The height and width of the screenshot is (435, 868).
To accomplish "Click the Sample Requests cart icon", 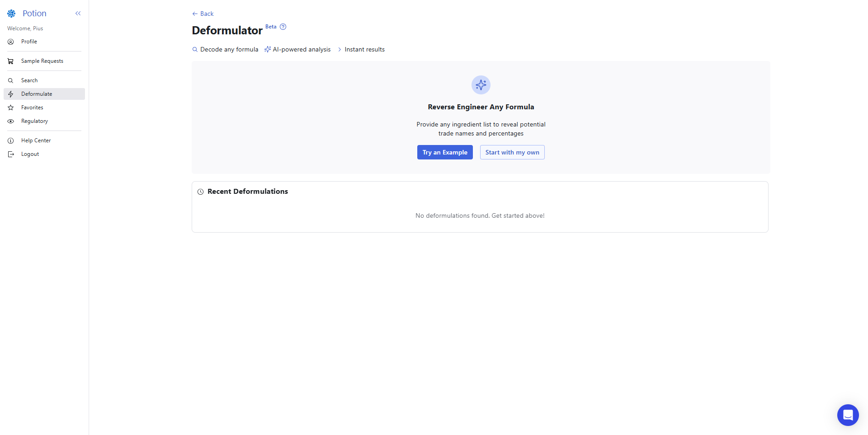I will [10, 61].
